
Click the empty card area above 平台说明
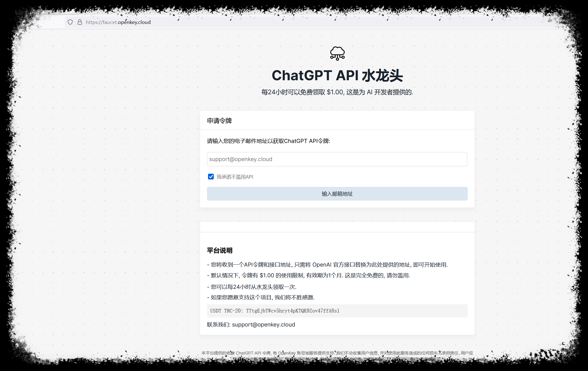pyautogui.click(x=337, y=227)
